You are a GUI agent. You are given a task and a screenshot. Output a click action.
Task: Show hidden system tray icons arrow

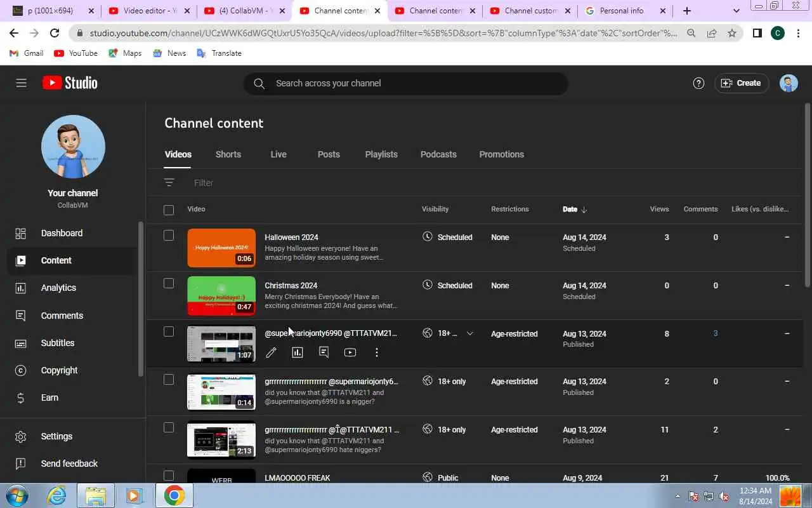click(678, 496)
